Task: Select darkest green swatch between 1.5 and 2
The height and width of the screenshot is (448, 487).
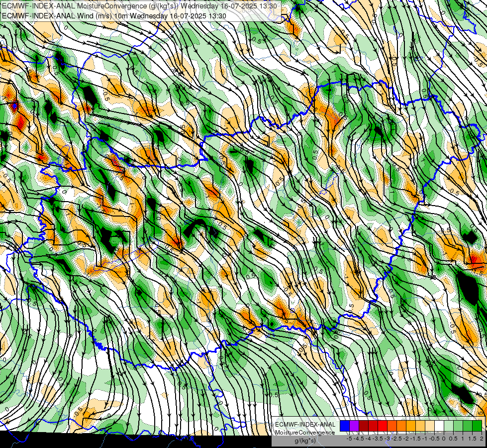Action: click(477, 426)
